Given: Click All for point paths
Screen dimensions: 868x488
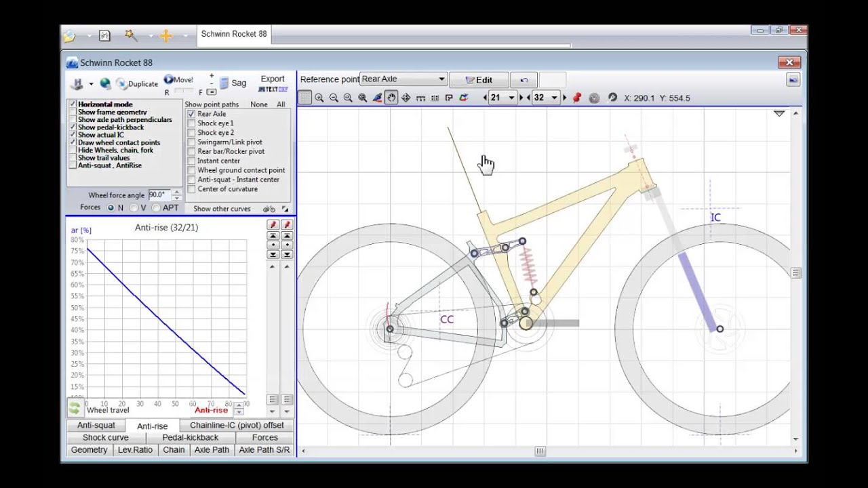Looking at the screenshot, I should click(x=281, y=104).
